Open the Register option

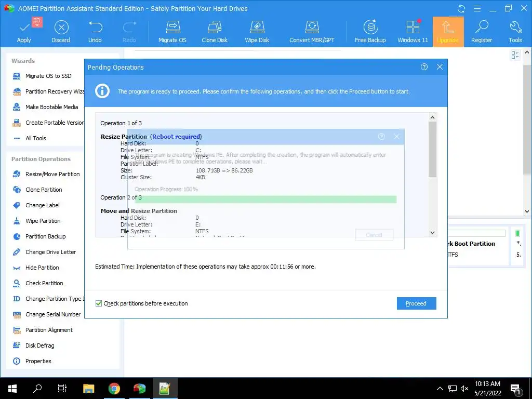pyautogui.click(x=482, y=32)
